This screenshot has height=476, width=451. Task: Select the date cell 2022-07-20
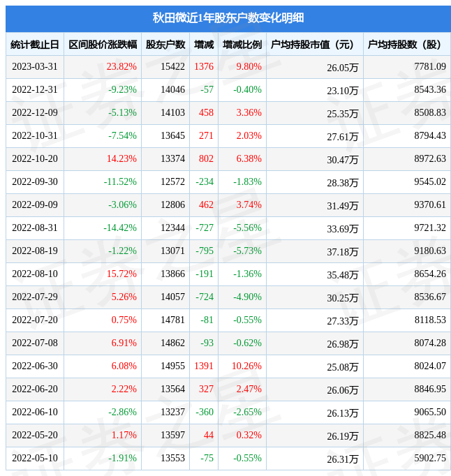click(x=35, y=320)
